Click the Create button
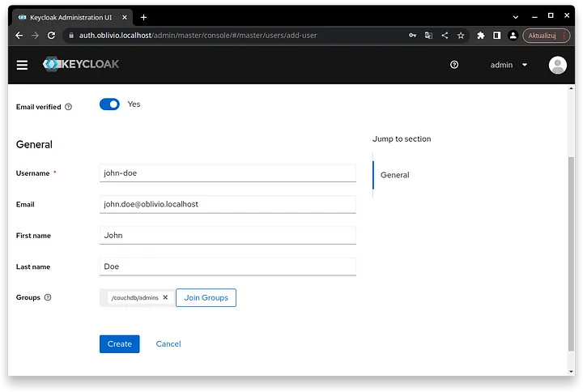583x392 pixels. pos(119,343)
